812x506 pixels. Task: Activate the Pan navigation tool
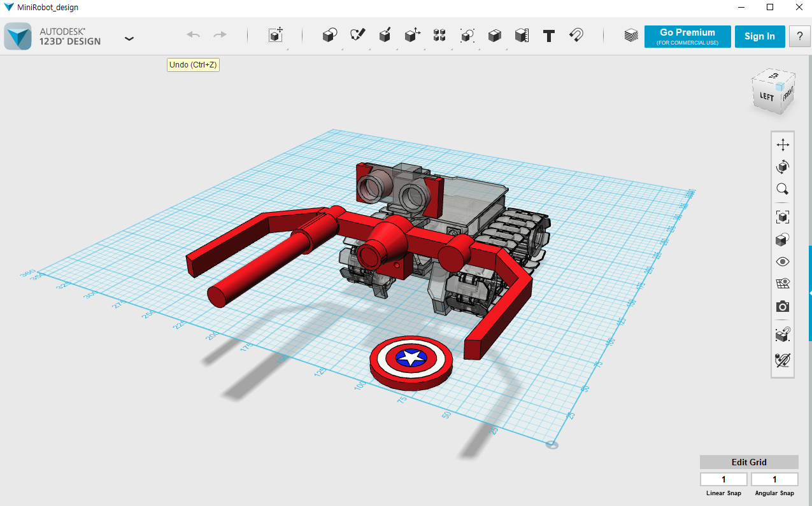pos(783,145)
